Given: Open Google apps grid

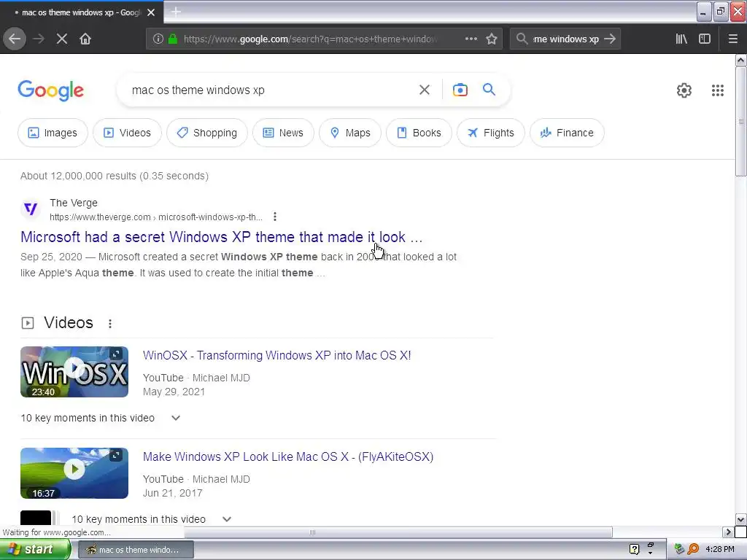Looking at the screenshot, I should coord(718,90).
